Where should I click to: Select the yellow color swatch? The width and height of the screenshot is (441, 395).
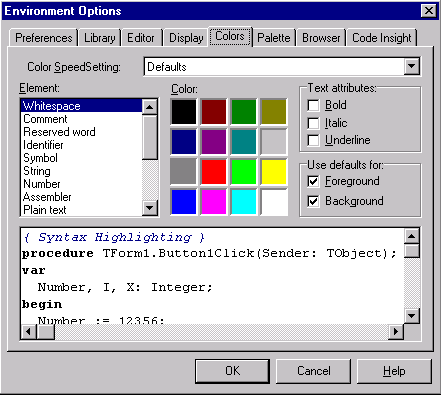pos(274,172)
